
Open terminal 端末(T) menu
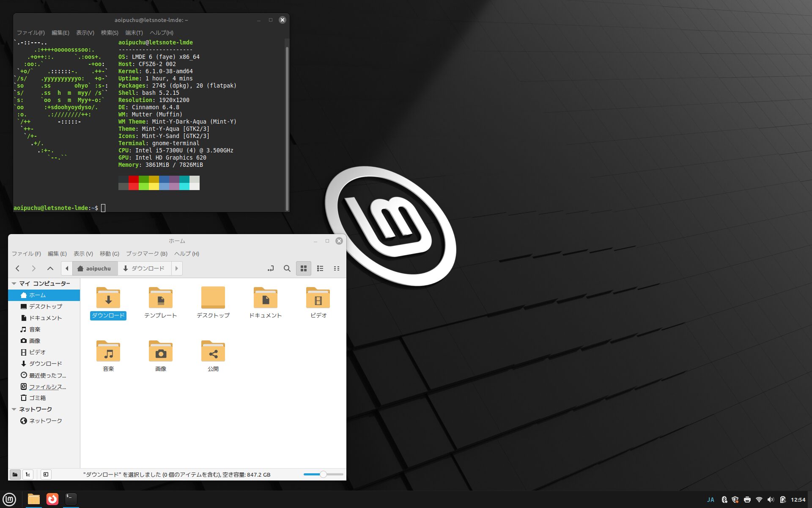pos(134,33)
